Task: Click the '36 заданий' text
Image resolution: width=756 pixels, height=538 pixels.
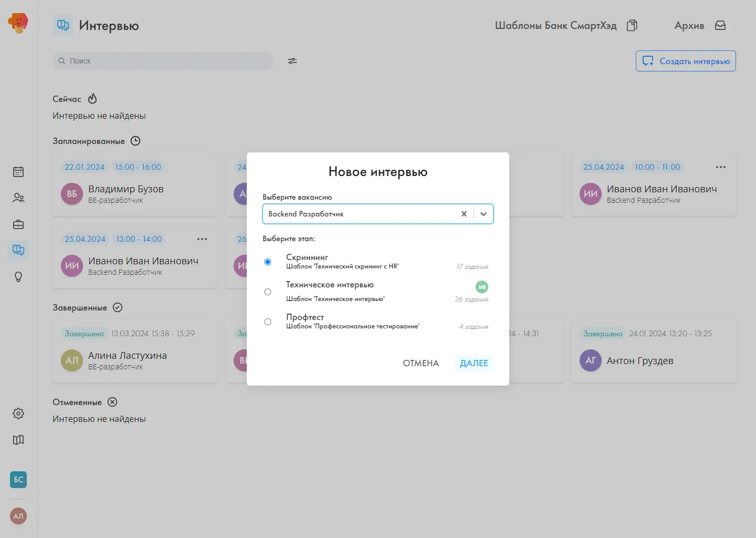Action: point(471,299)
